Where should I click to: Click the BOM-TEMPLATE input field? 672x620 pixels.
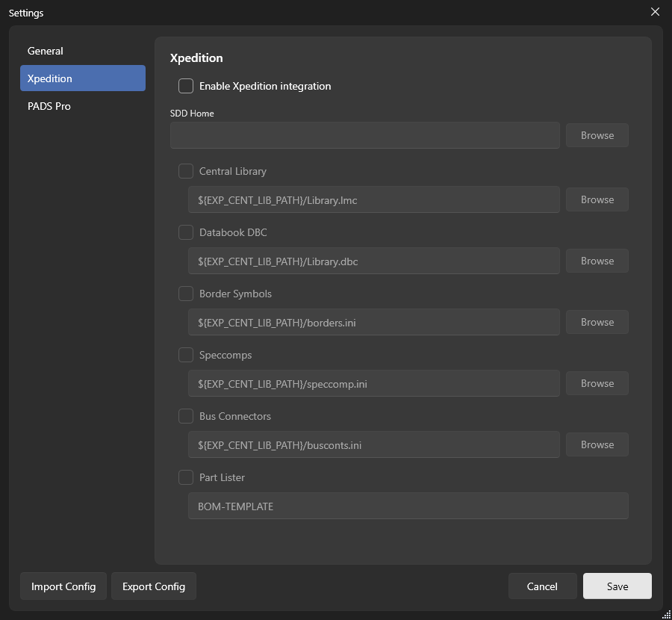[x=408, y=506]
